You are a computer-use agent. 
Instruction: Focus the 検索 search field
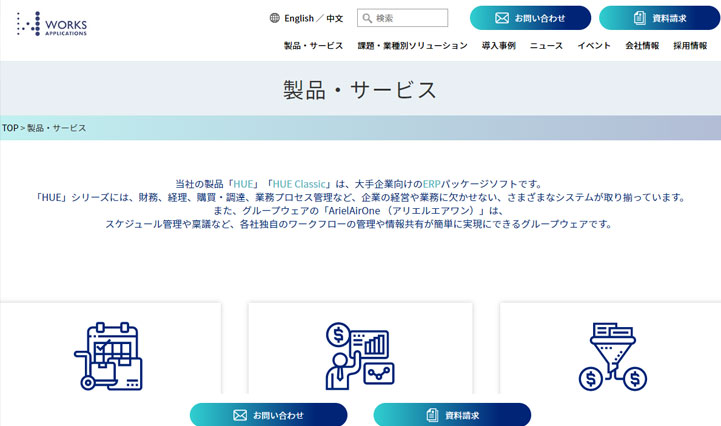[402, 18]
